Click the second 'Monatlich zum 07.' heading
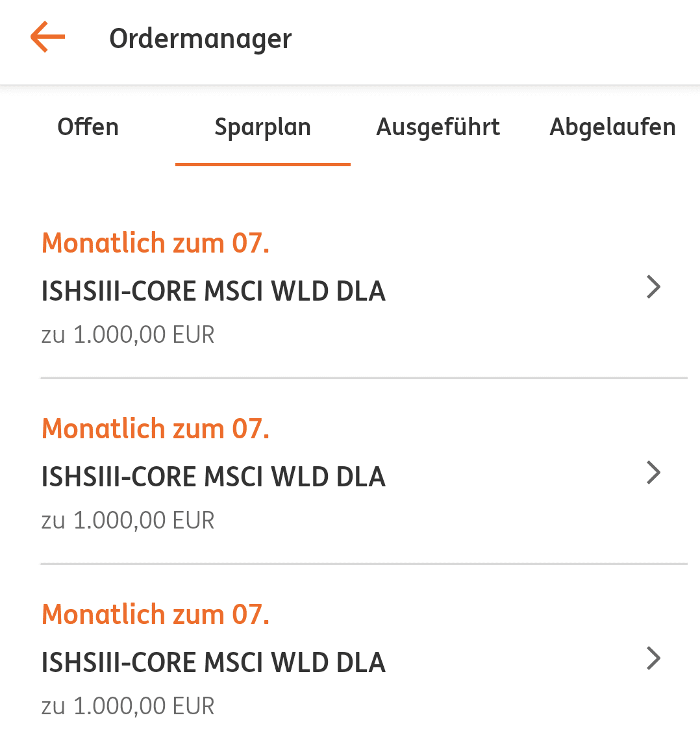This screenshot has width=700, height=748. (x=155, y=429)
